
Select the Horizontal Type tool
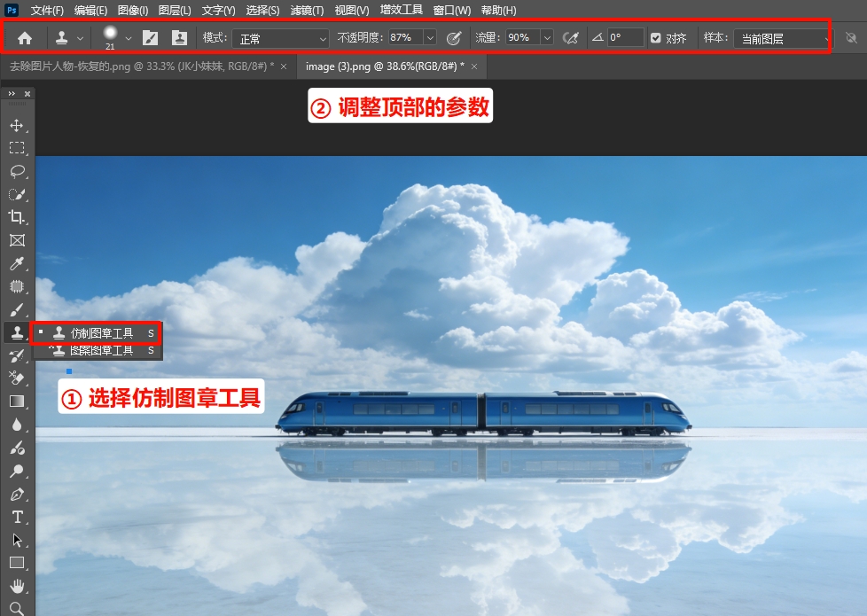coord(18,517)
